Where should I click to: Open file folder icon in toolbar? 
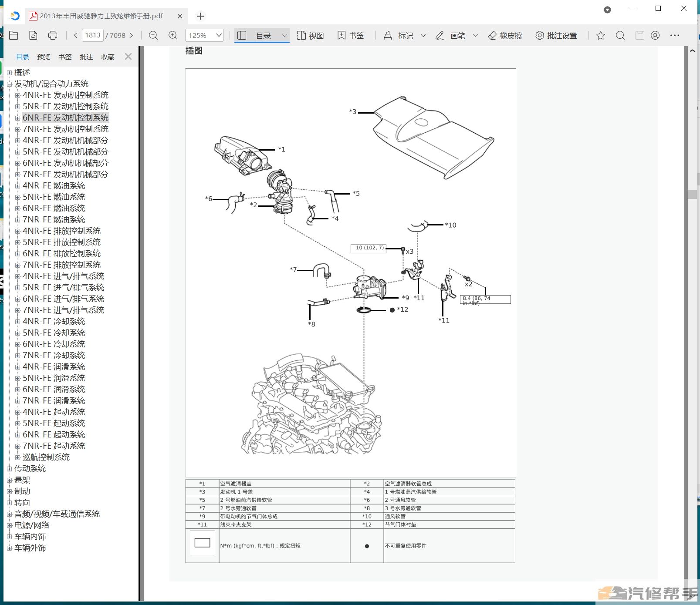pyautogui.click(x=14, y=36)
